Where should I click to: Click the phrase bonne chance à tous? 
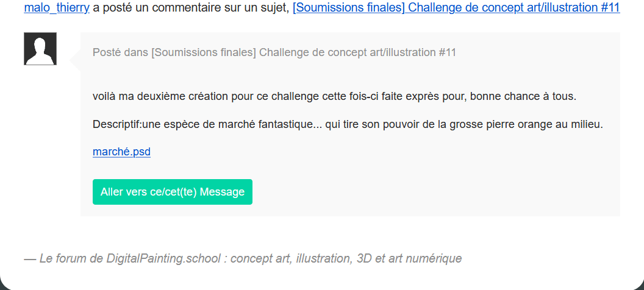coord(523,97)
